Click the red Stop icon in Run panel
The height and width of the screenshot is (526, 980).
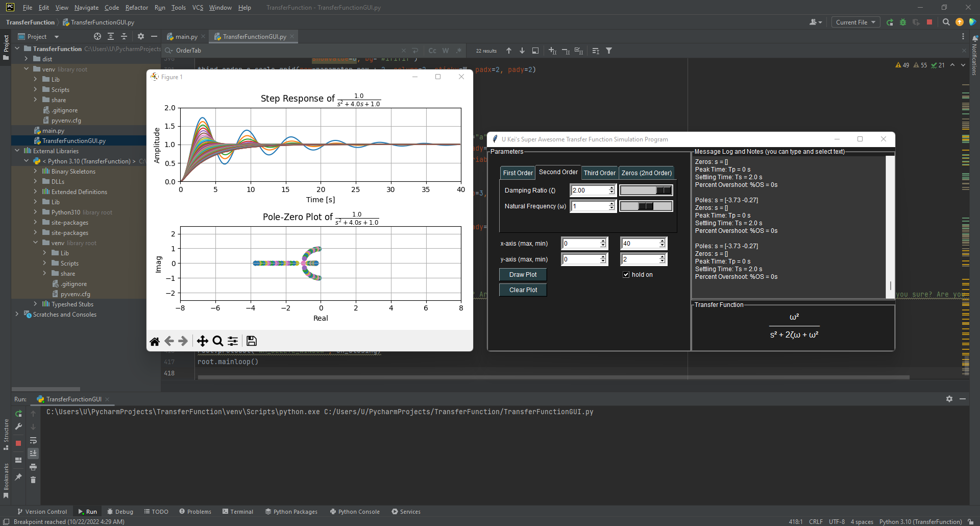[18, 443]
